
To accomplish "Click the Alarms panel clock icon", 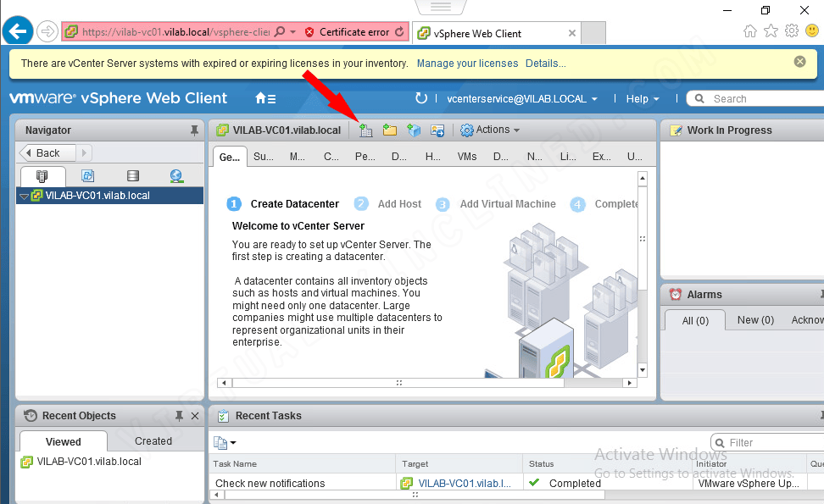I will tap(676, 295).
